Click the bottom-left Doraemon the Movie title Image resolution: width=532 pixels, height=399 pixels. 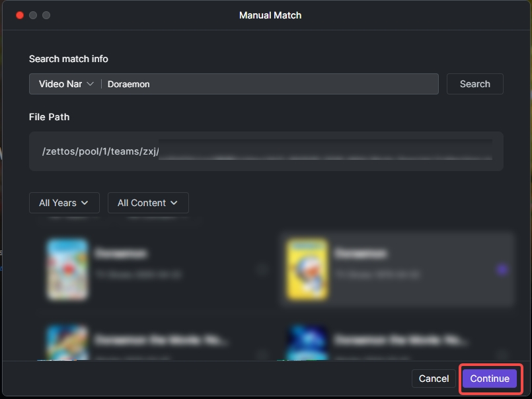click(162, 340)
